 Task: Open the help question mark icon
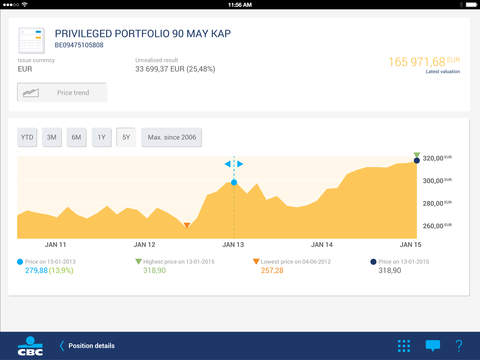point(459,346)
